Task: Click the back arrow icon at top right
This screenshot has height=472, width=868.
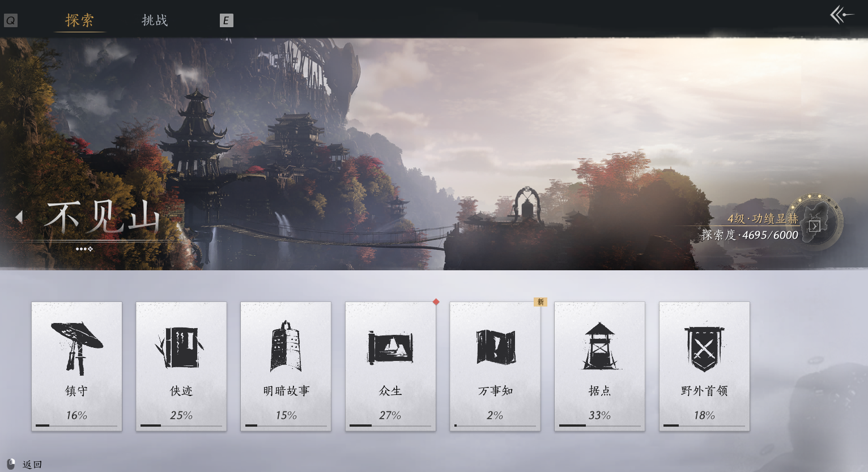Action: pos(842,15)
